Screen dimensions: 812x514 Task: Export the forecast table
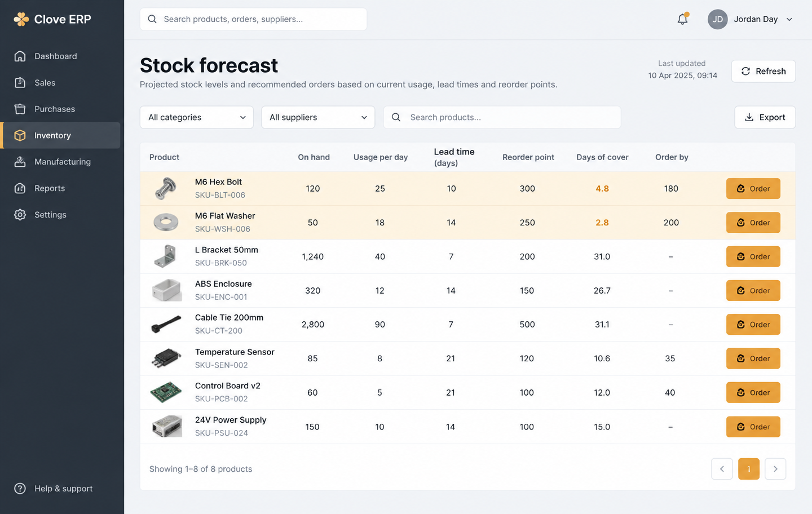(x=765, y=117)
